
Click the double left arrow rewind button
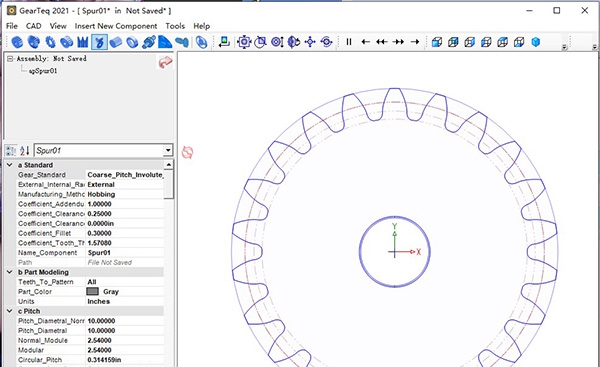tap(382, 42)
